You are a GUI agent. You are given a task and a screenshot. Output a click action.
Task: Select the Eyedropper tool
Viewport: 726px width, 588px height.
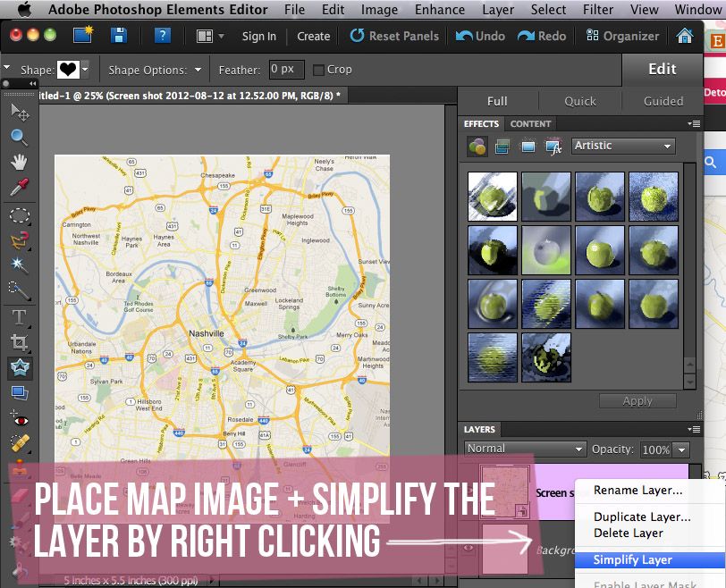click(19, 187)
